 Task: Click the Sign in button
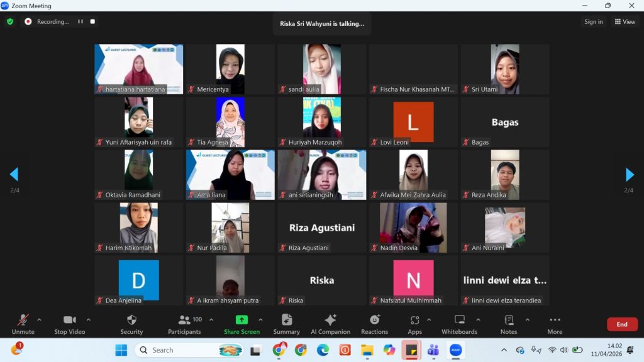tap(593, 21)
